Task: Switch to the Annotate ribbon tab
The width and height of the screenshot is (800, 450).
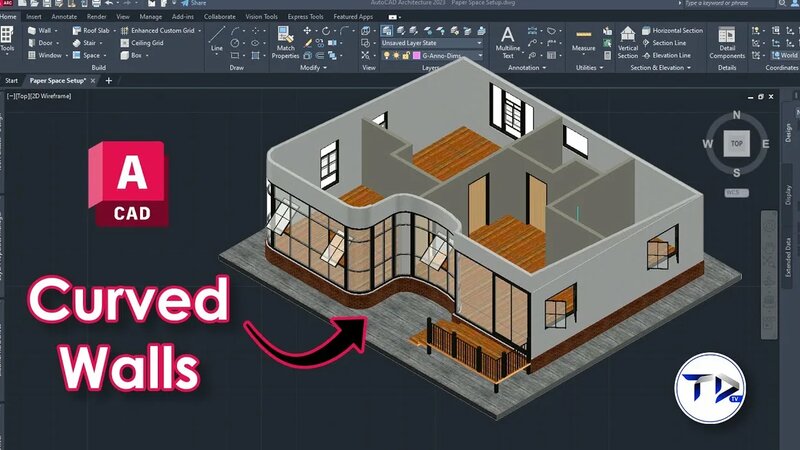Action: tap(64, 17)
